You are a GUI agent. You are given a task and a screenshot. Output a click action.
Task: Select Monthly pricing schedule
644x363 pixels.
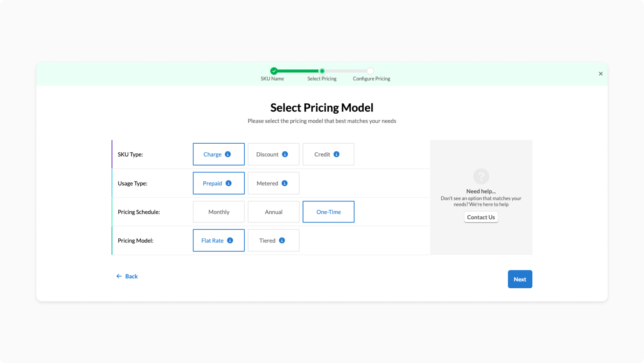[219, 212]
